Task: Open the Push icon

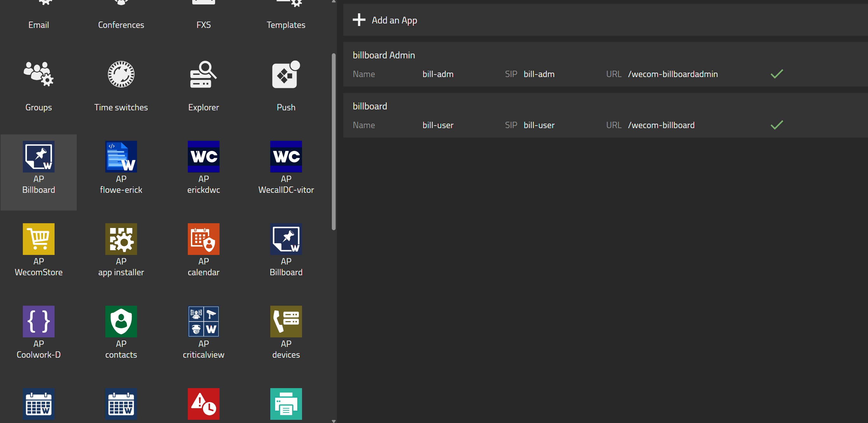Action: point(286,75)
